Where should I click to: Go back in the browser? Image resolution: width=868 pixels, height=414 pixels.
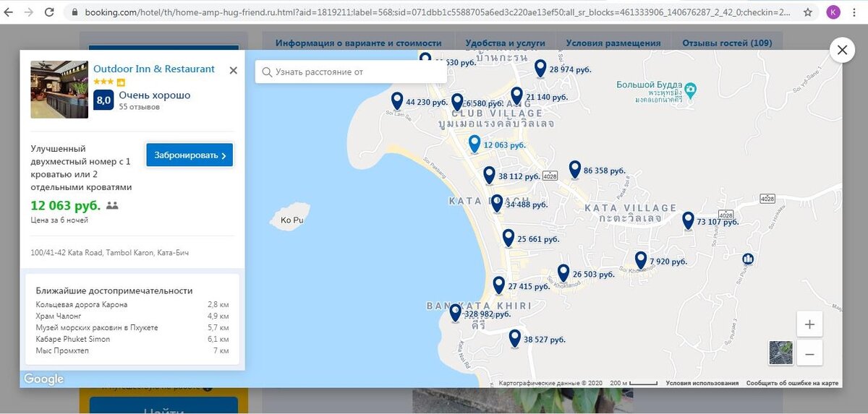tap(9, 12)
